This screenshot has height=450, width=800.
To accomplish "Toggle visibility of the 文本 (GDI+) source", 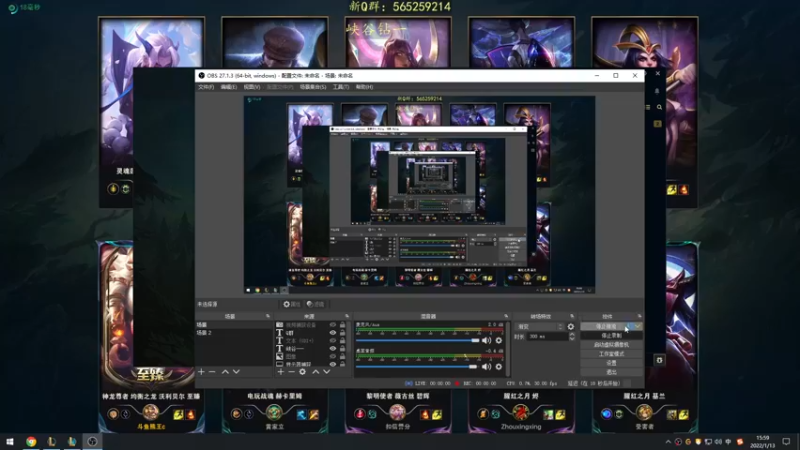I will click(x=333, y=340).
